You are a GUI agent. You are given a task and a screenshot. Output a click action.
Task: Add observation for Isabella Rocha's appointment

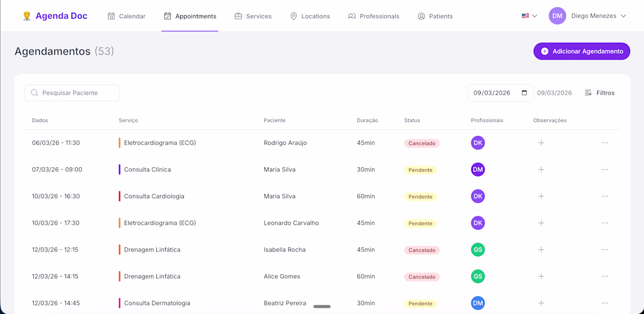(x=541, y=250)
